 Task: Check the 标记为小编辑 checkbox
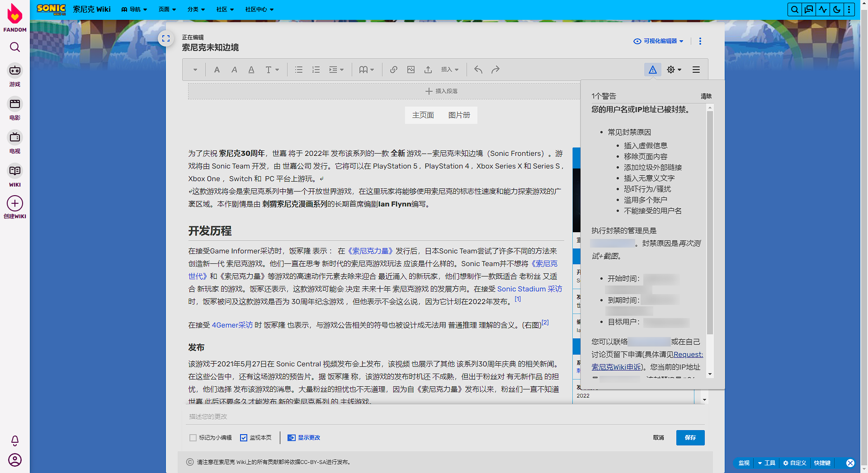(193, 438)
